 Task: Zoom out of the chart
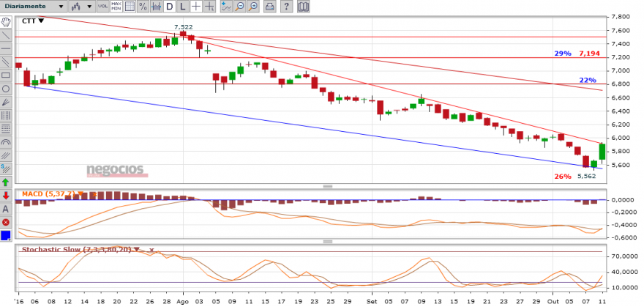click(x=240, y=7)
